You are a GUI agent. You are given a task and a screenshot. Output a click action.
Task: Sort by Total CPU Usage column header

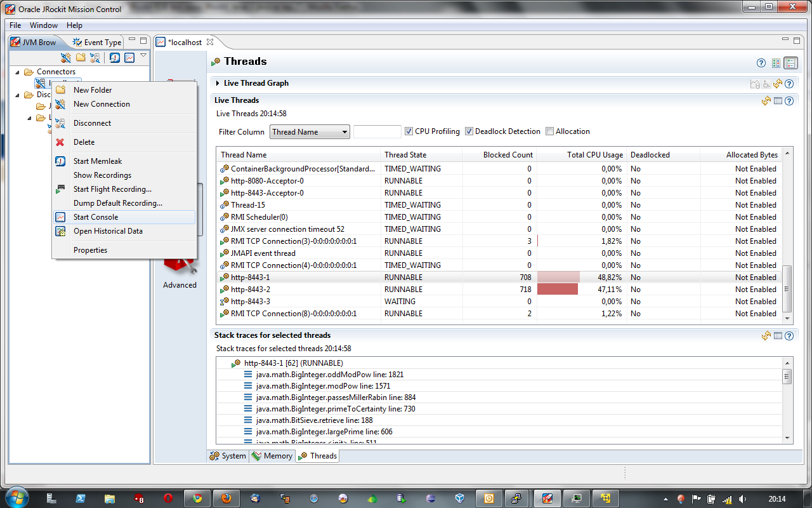pyautogui.click(x=580, y=155)
